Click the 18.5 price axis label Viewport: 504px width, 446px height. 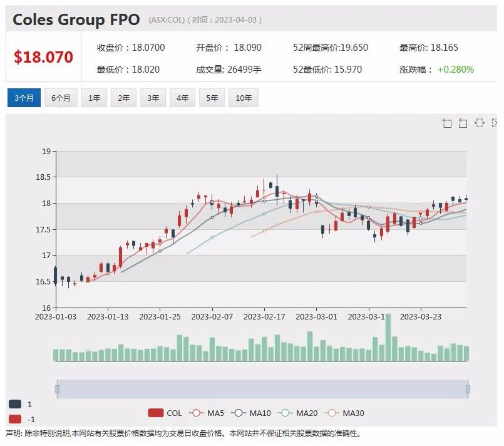tap(43, 177)
